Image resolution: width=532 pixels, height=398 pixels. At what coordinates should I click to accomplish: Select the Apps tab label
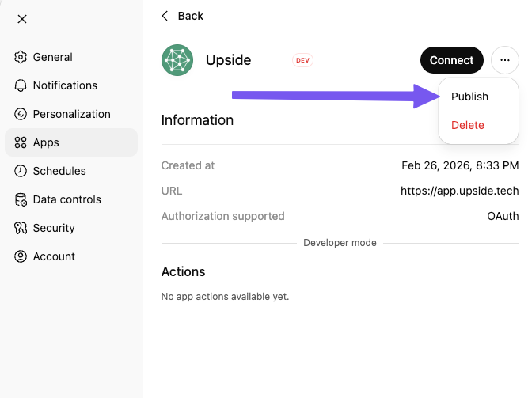coord(46,142)
